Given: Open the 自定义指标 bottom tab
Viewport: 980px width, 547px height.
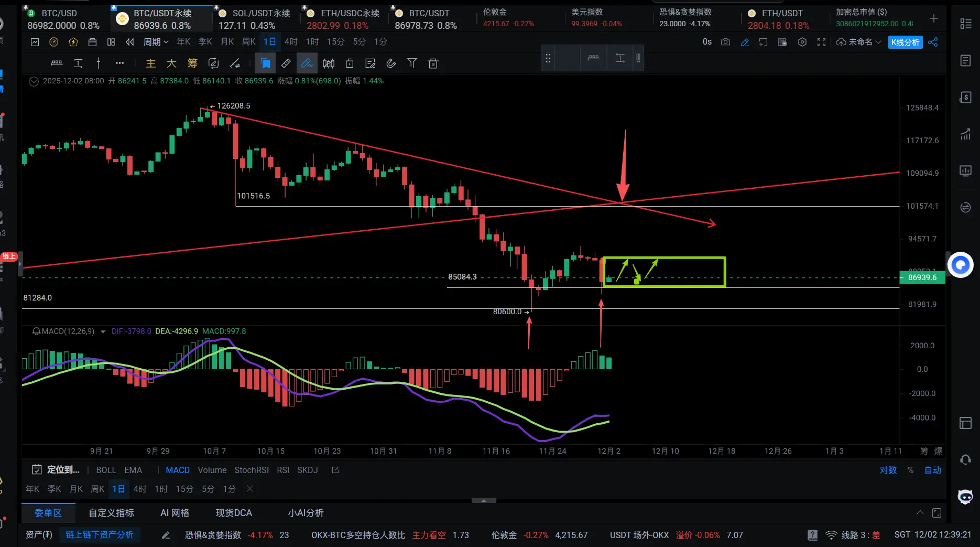Looking at the screenshot, I should [112, 513].
